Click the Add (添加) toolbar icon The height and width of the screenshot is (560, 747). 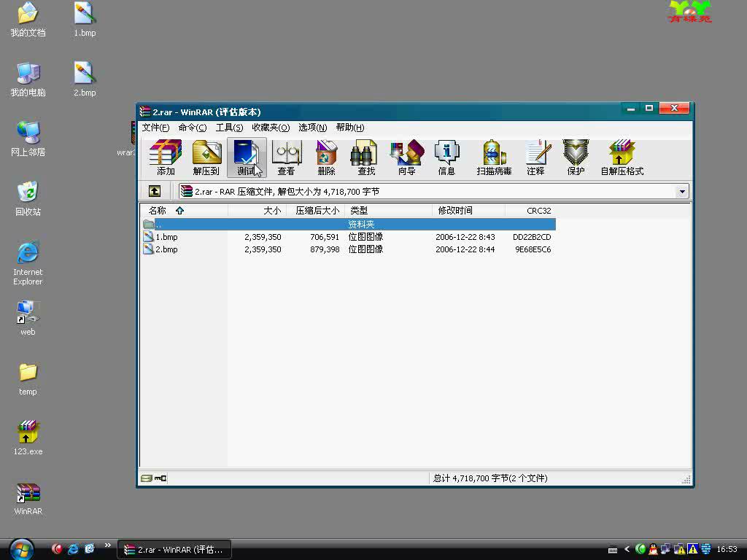click(x=166, y=157)
